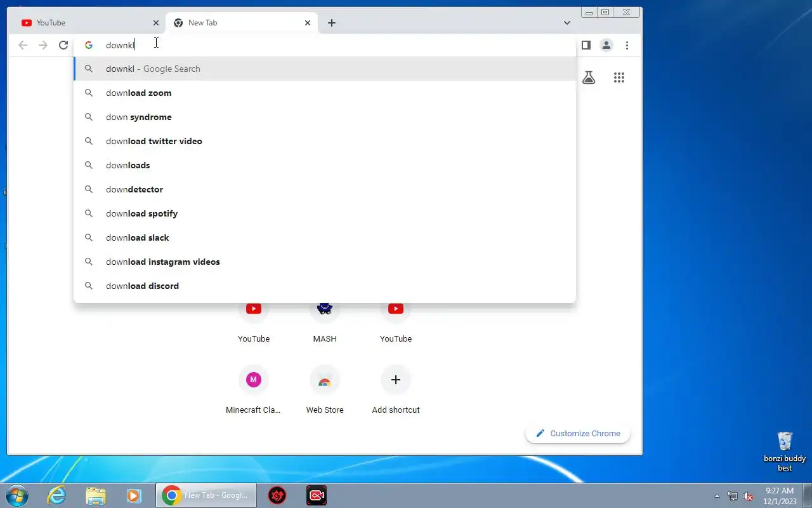This screenshot has width=812, height=508.
Task: Click search icon beside 'downdetector'
Action: (x=89, y=189)
